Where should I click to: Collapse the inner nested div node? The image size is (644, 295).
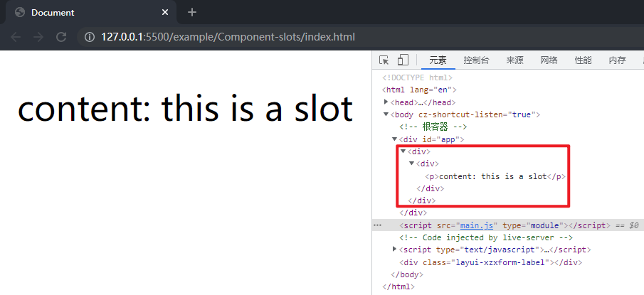click(x=411, y=163)
